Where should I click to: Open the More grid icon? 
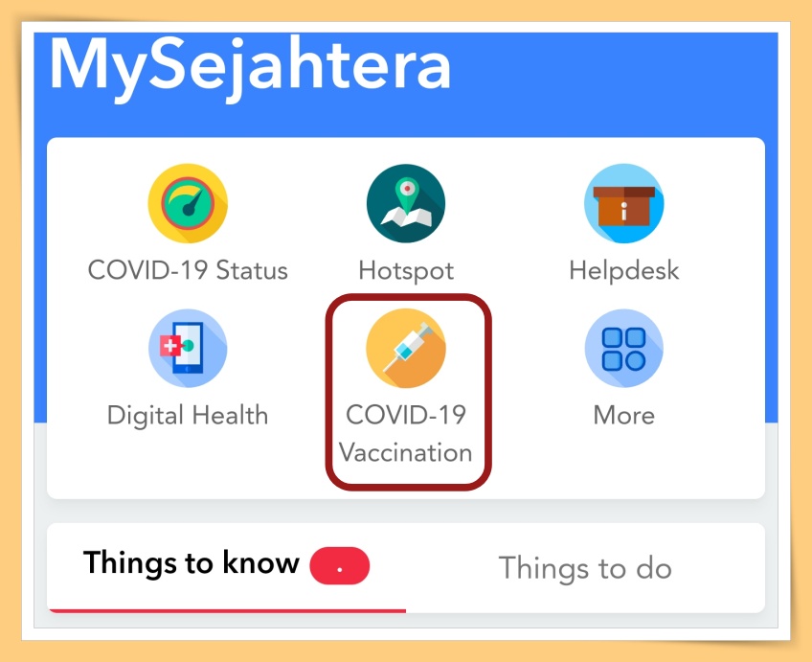point(624,348)
